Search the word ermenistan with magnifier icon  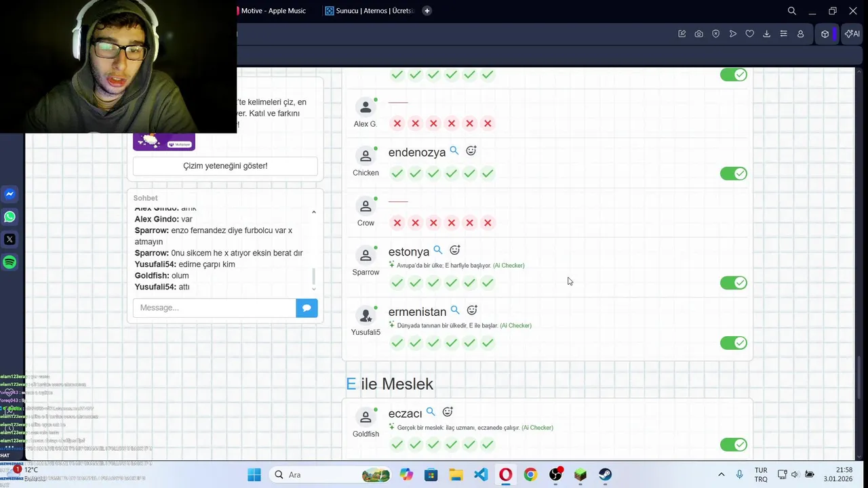pos(455,310)
